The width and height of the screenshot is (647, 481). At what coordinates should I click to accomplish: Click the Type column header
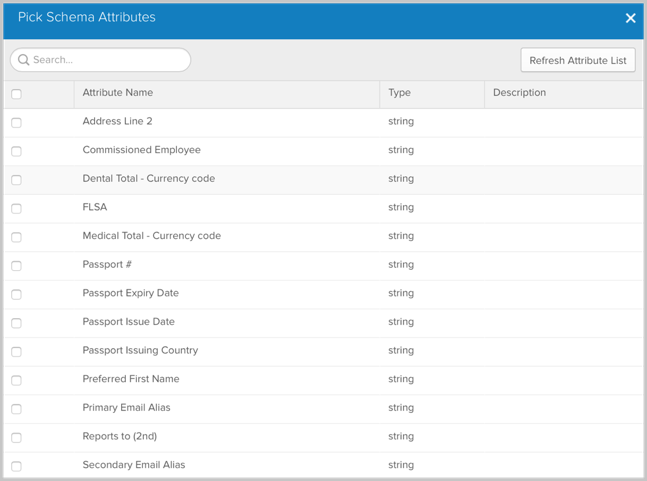(399, 93)
